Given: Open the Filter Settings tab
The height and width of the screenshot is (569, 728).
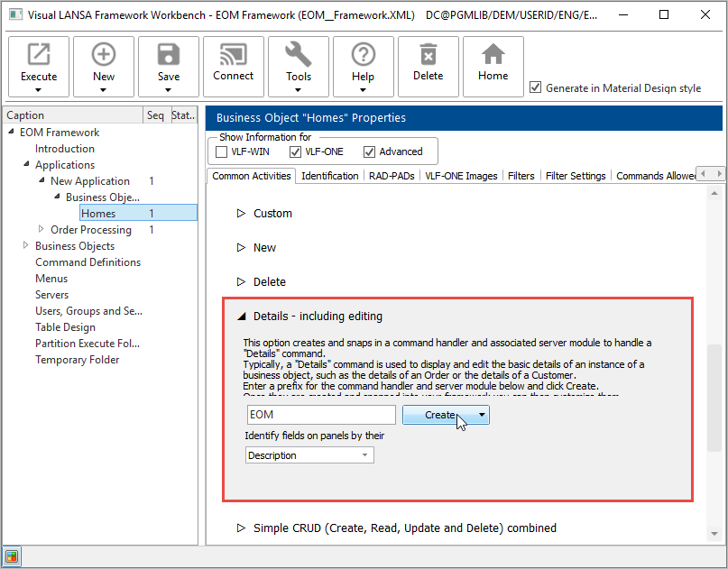Looking at the screenshot, I should point(575,176).
